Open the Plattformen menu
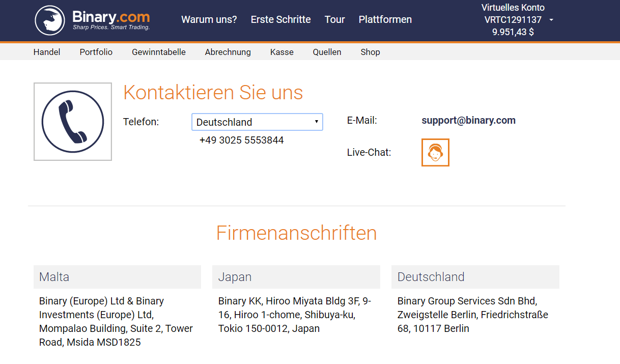The height and width of the screenshot is (364, 620). [385, 19]
